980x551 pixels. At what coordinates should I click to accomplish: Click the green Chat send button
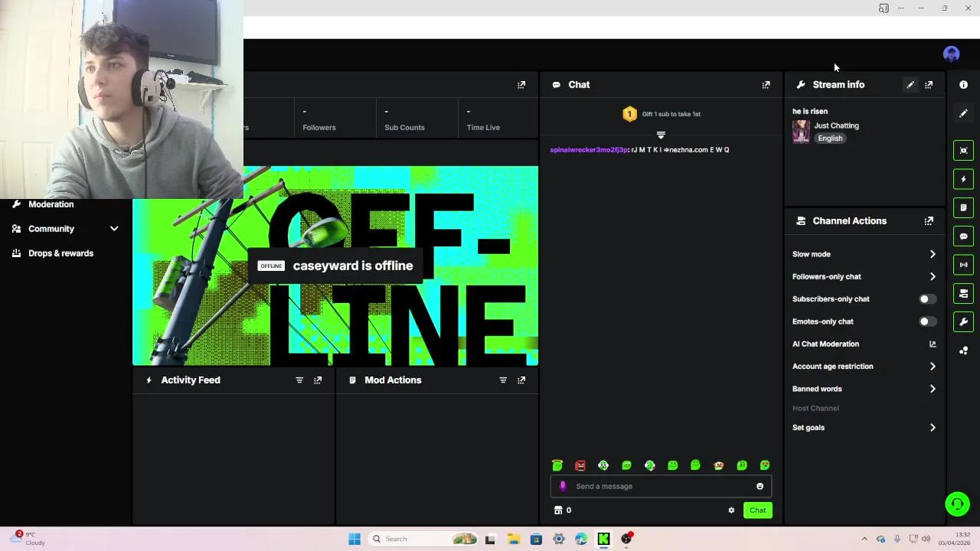757,510
